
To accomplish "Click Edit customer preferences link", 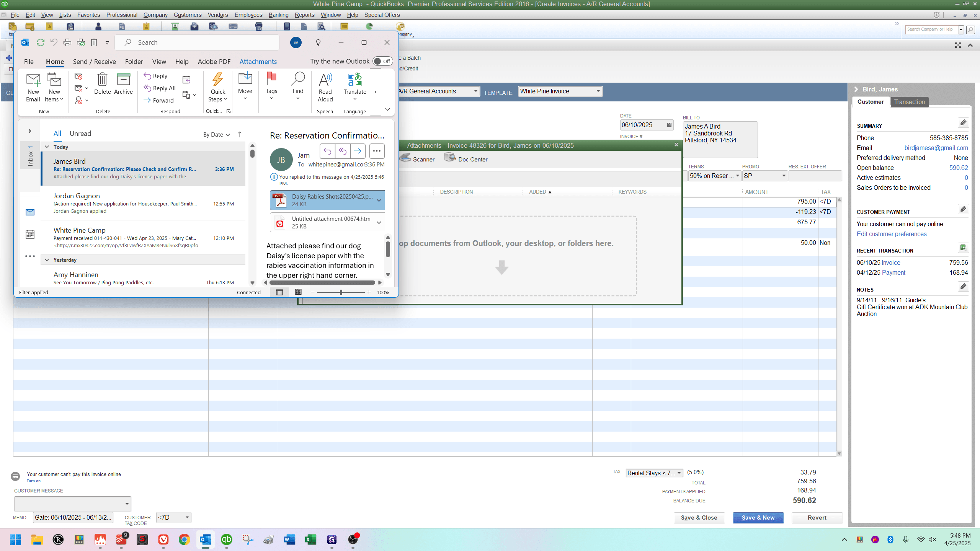I will pos(892,234).
